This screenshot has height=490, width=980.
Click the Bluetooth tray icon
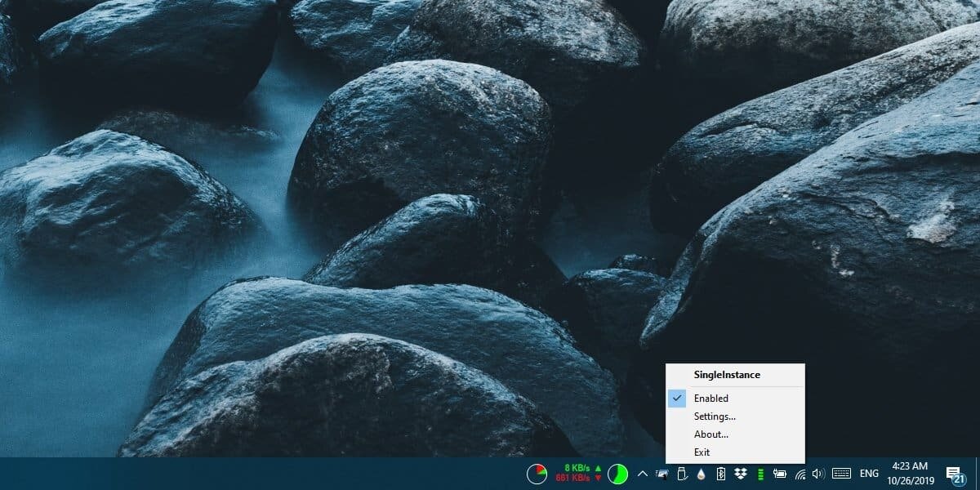click(x=721, y=473)
